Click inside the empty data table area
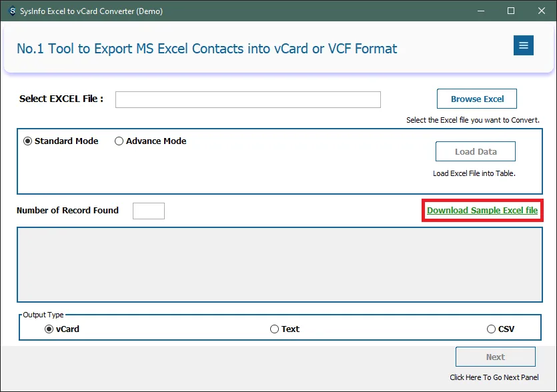 280,265
